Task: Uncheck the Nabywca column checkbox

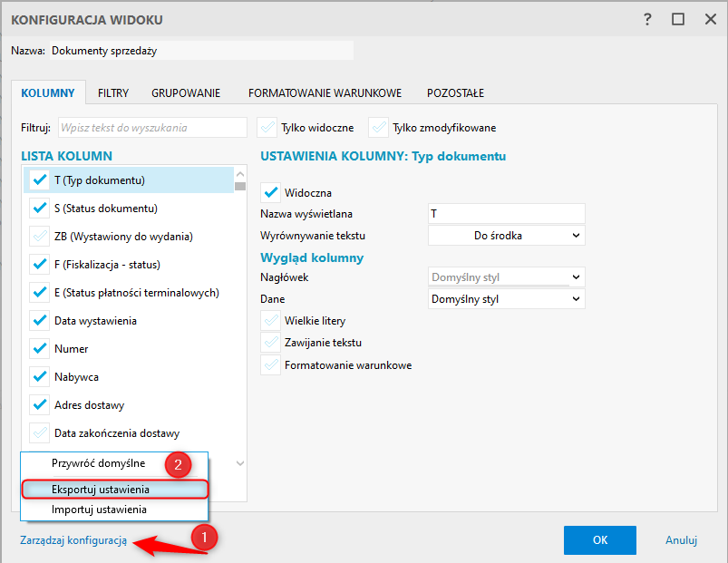Action: coord(39,376)
